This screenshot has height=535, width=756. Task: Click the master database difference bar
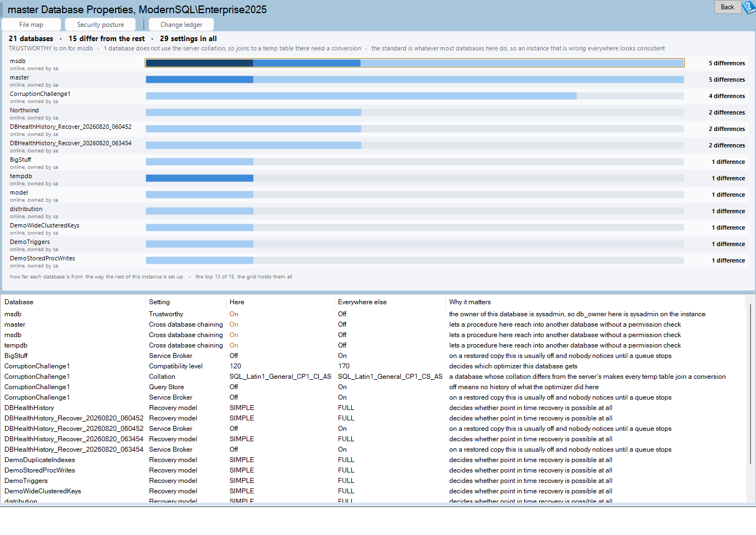point(415,79)
